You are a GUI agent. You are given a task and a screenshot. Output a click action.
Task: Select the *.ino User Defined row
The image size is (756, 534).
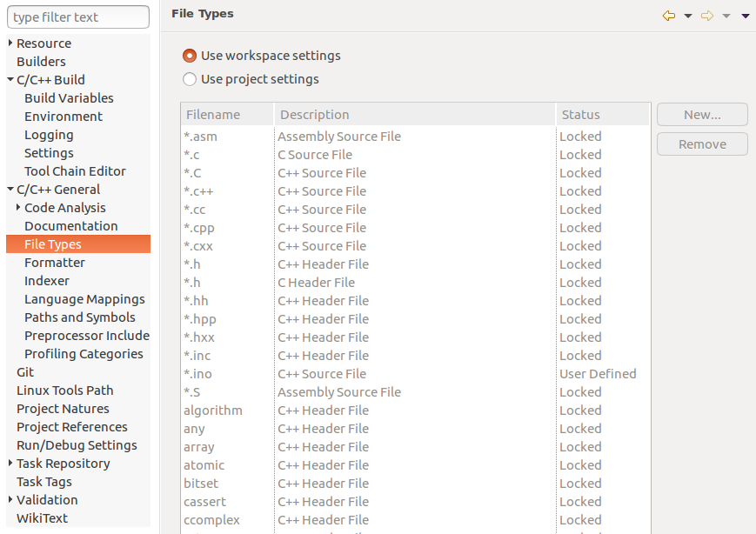click(415, 374)
